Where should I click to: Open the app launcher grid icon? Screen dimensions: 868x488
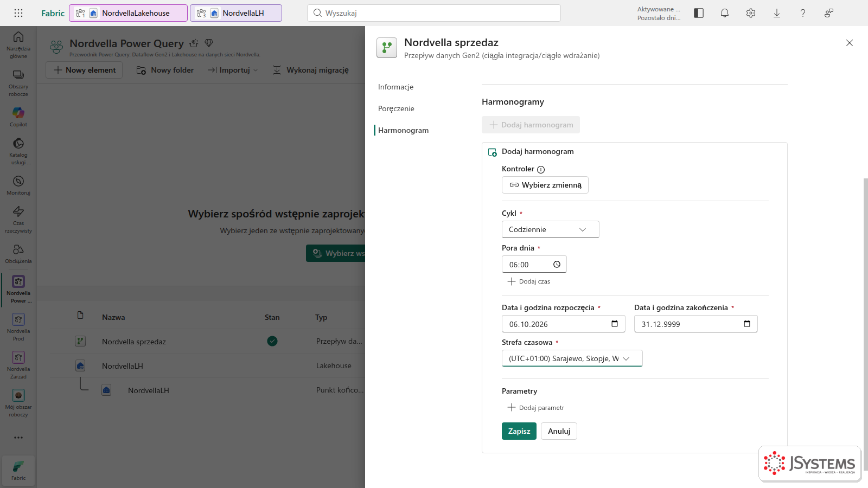point(18,13)
